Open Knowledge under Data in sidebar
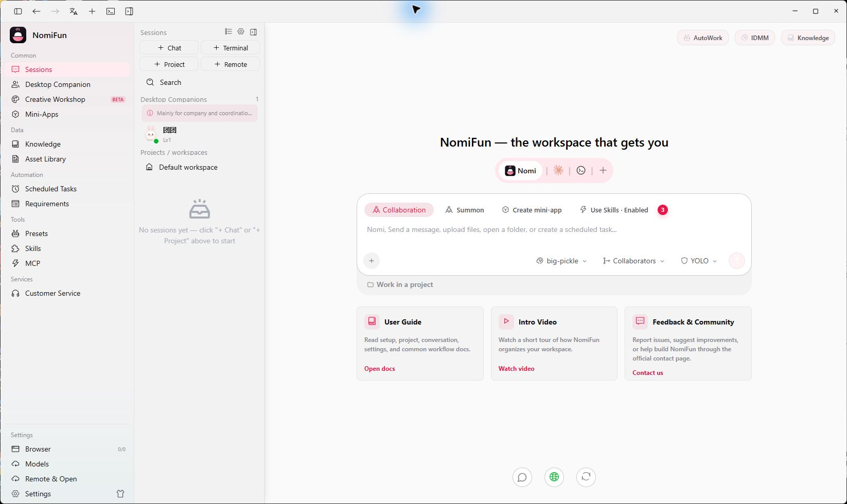 pyautogui.click(x=67, y=144)
